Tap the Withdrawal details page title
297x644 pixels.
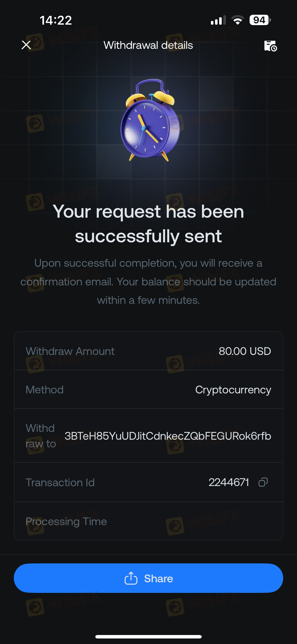[x=148, y=45]
